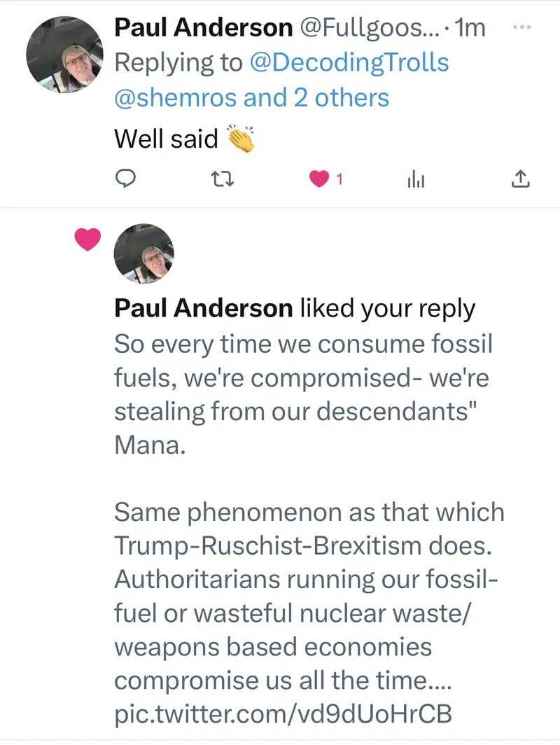Image resolution: width=560 pixels, height=745 pixels.
Task: Open the @DecodingTrolls profile link
Action: (x=349, y=62)
